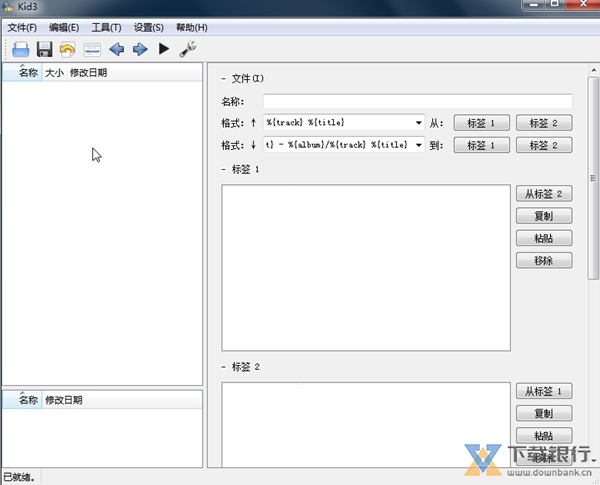The height and width of the screenshot is (485, 600).
Task: Click 粘贴 in 标签 2 section
Action: coord(544,436)
